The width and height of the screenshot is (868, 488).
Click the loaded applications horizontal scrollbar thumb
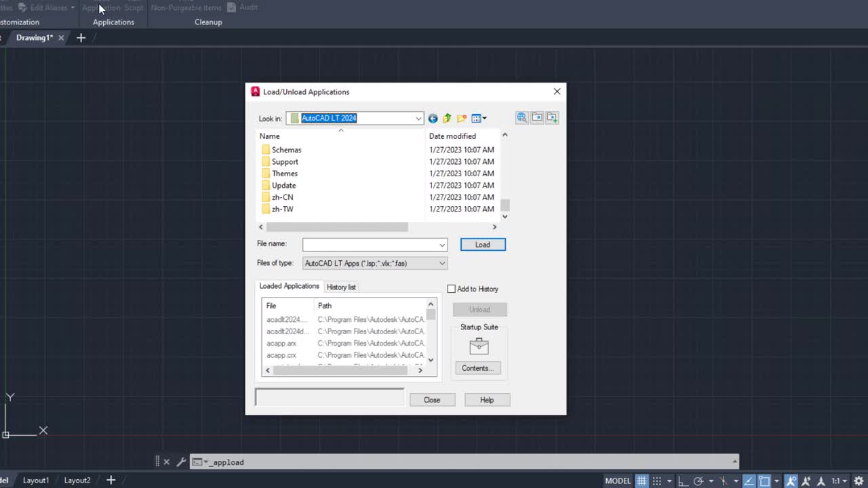(339, 370)
